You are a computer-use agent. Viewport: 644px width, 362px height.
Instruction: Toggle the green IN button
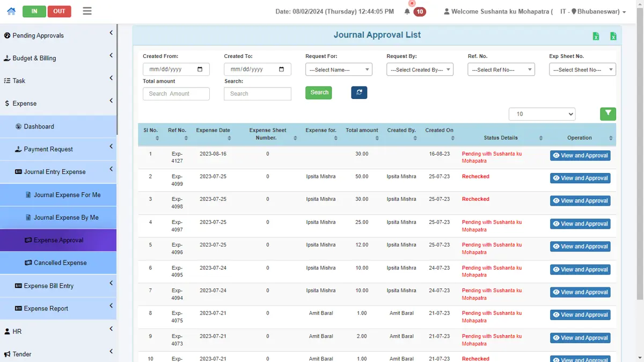coord(34,11)
